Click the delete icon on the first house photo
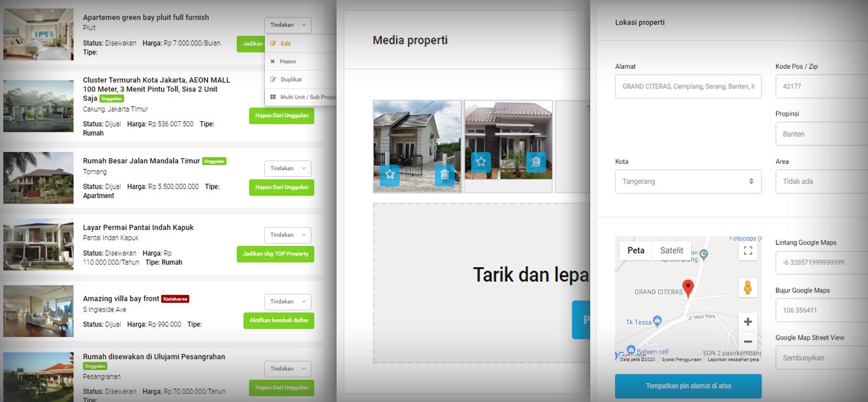 pyautogui.click(x=445, y=176)
